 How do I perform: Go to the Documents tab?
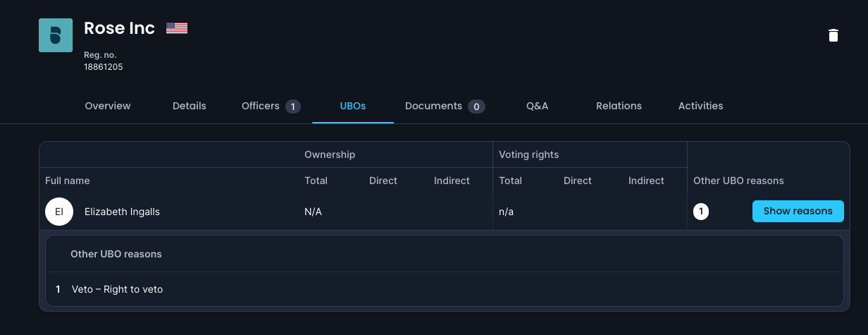pos(445,106)
